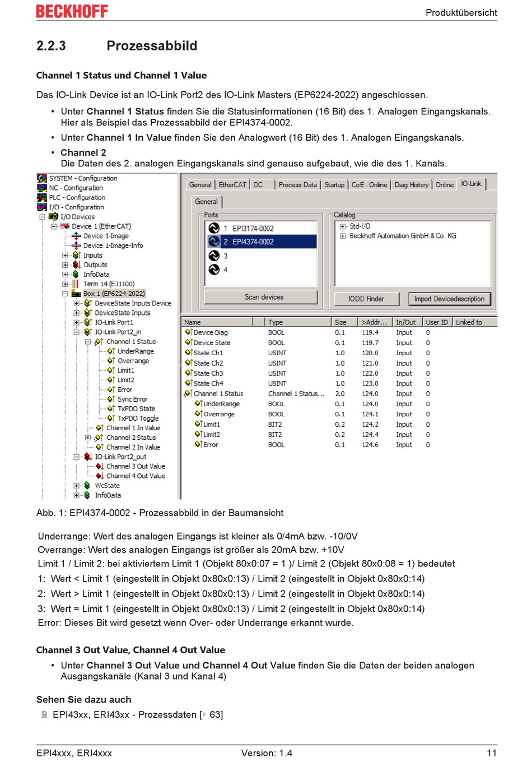Image resolution: width=532 pixels, height=767 pixels.
Task: Click the IO-Link Port2_out output icon
Action: (x=88, y=457)
